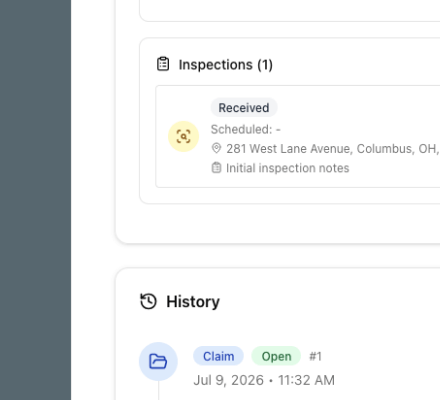
Task: Click the gray left sidebar area
Action: [x=35, y=200]
